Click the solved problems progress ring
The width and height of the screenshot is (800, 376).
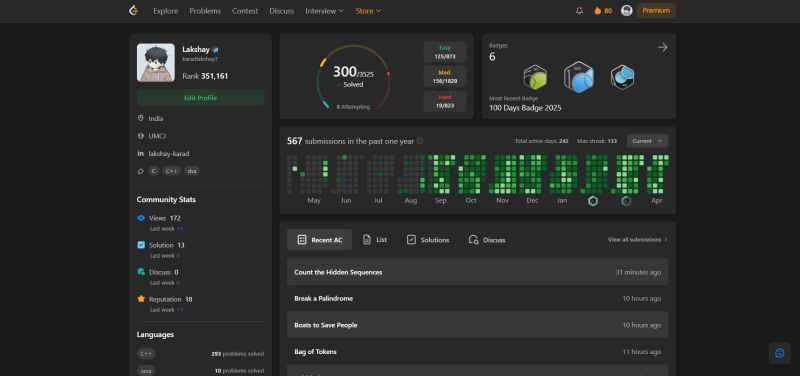point(353,78)
